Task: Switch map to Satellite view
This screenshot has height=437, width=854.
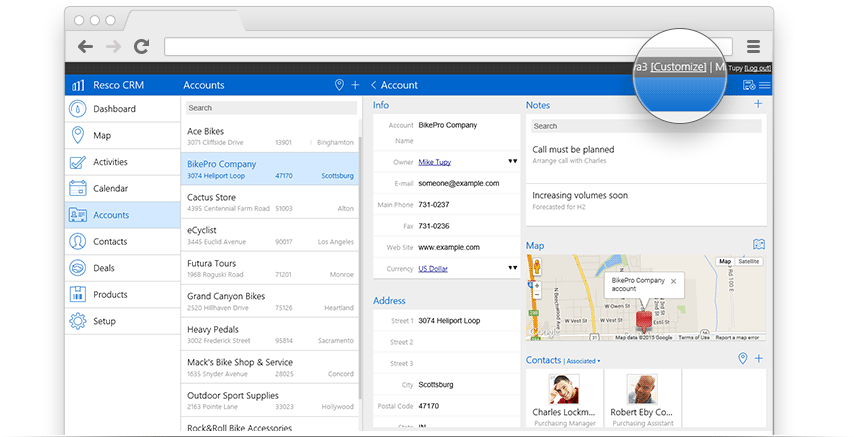Action: (x=749, y=262)
